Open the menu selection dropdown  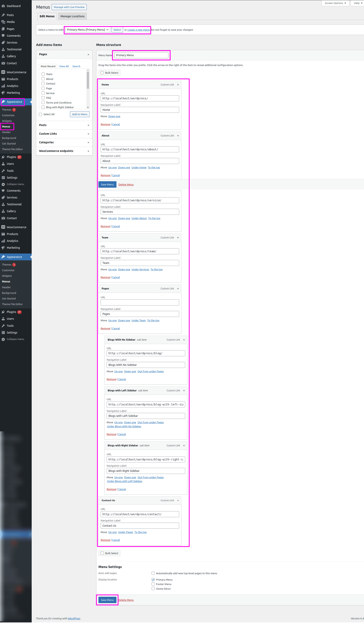coord(87,30)
